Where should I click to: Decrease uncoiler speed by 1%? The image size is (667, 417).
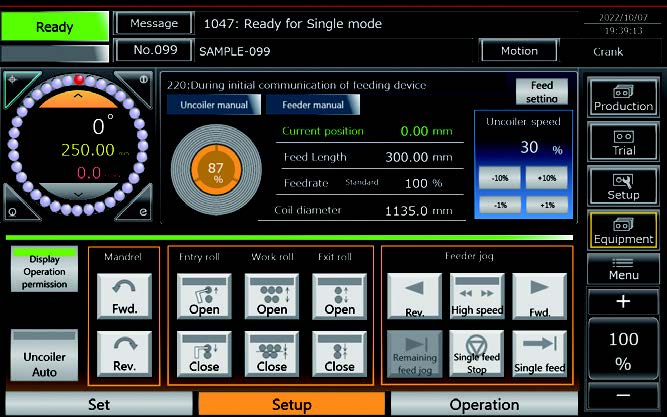pyautogui.click(x=500, y=205)
